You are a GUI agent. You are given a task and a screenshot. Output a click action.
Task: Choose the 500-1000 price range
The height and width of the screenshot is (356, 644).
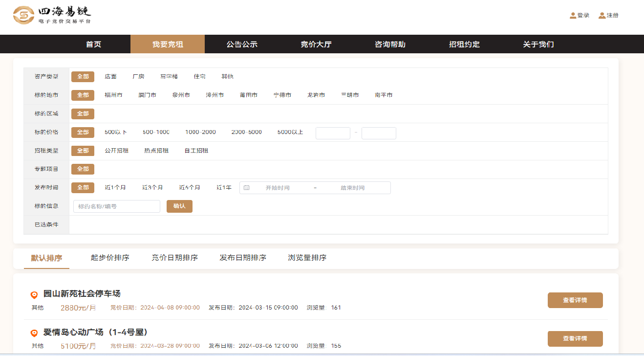tap(156, 133)
